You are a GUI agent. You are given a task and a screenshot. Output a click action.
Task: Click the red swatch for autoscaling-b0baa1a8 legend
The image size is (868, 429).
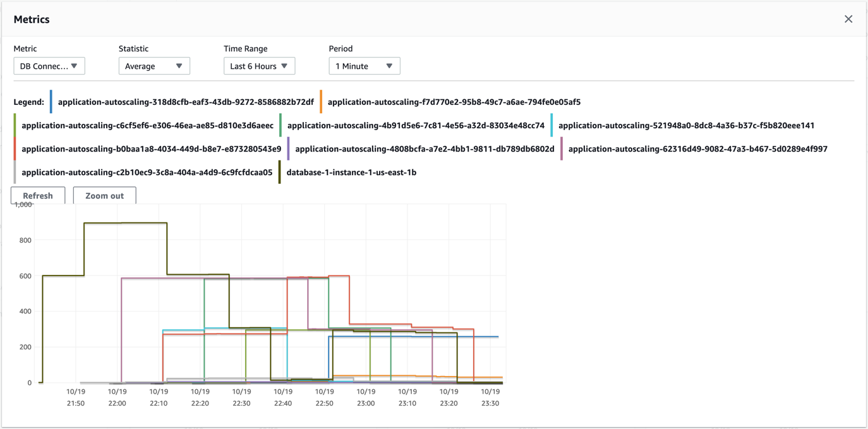(15, 149)
